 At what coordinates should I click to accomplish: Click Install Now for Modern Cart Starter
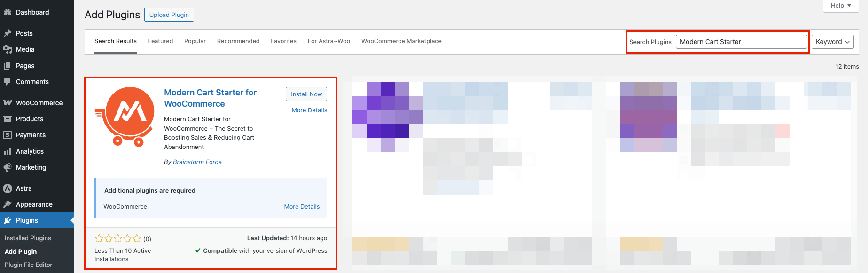coord(306,94)
